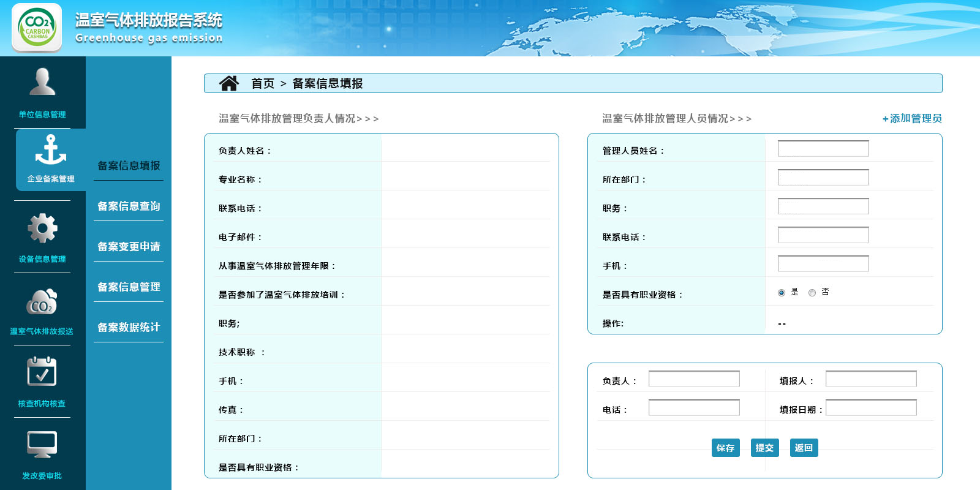Focus the 填报日期 input field
The image size is (980, 490).
point(871,407)
